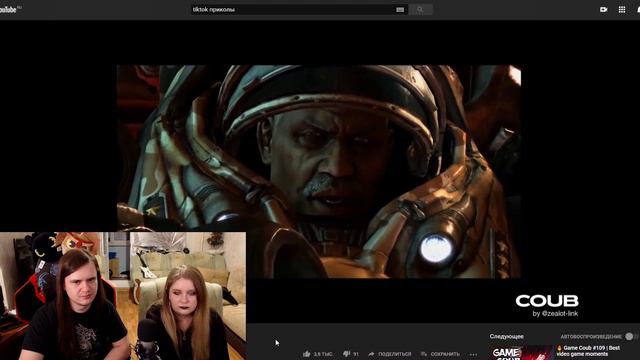Click the save to playlist icon

pyautogui.click(x=424, y=354)
